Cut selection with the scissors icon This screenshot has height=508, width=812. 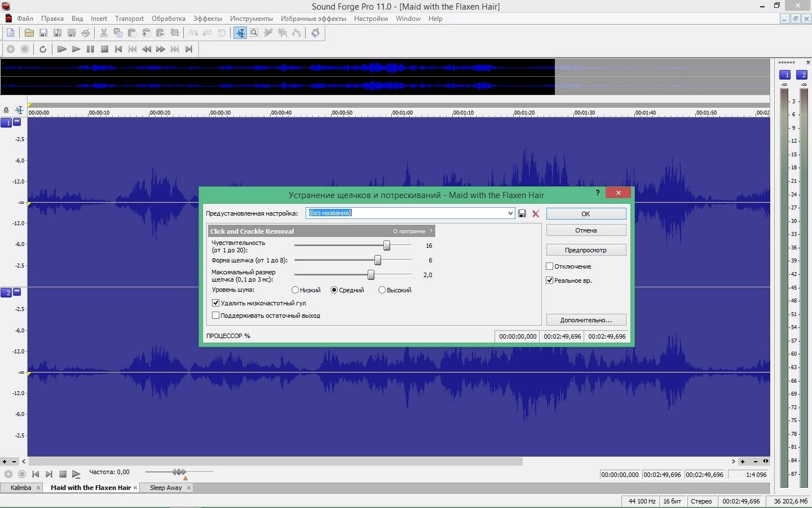tap(104, 33)
